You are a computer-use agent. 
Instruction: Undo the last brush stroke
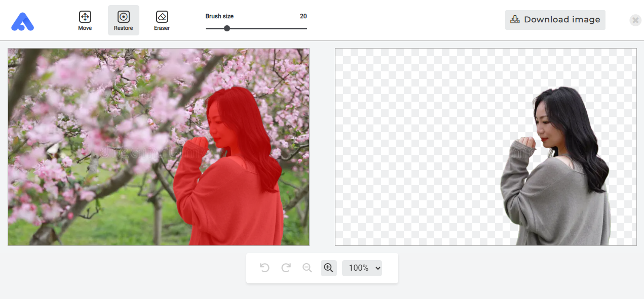click(x=264, y=268)
